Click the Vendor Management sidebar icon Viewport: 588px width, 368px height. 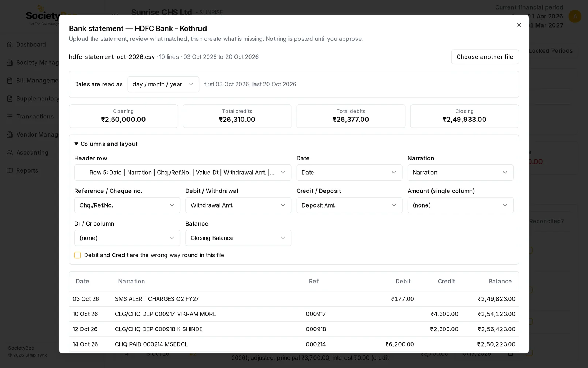tap(10, 134)
